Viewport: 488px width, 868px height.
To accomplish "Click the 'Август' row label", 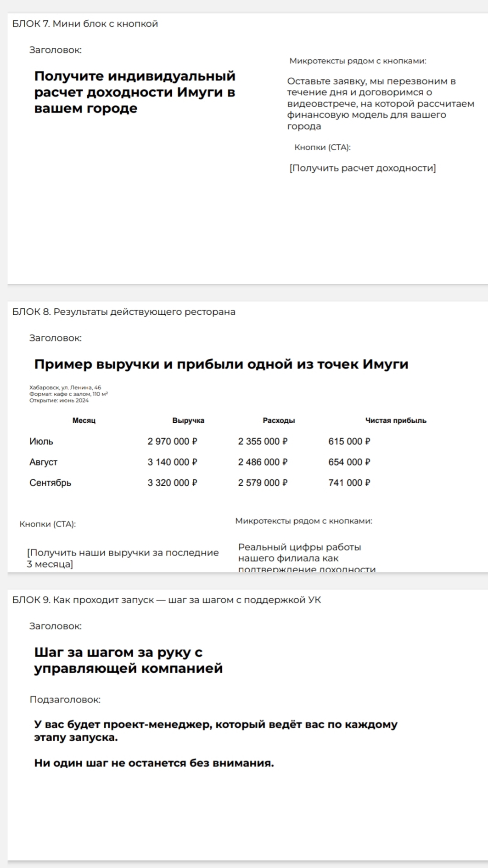I will pyautogui.click(x=43, y=462).
